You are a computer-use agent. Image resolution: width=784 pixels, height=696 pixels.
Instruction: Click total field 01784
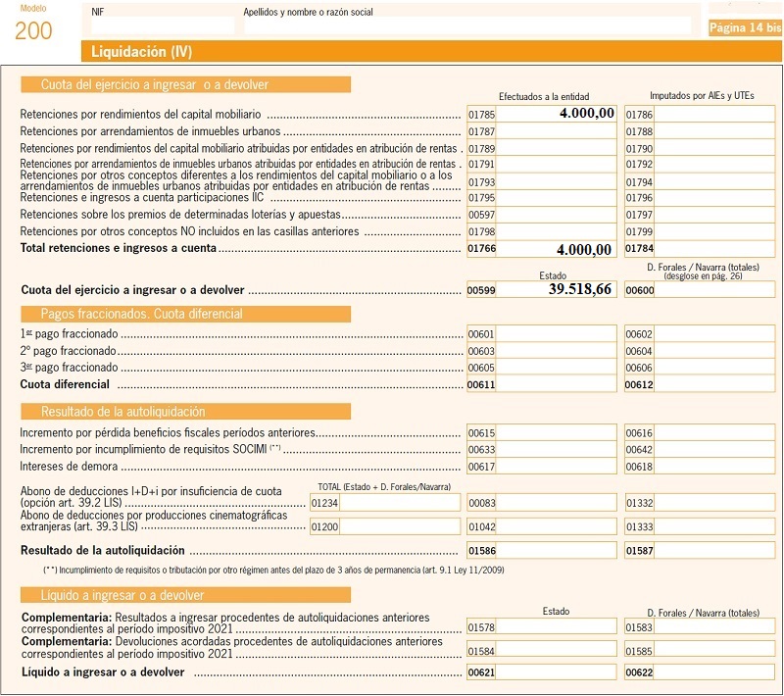click(714, 248)
